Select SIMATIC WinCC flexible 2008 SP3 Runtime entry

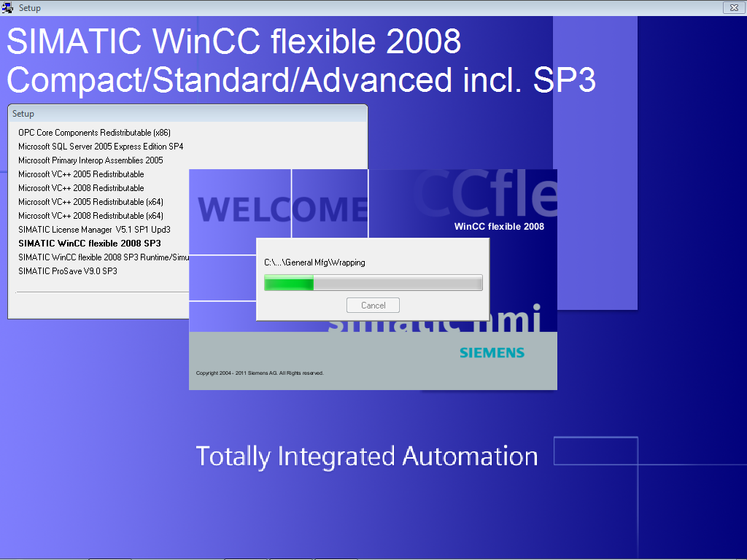tap(104, 257)
